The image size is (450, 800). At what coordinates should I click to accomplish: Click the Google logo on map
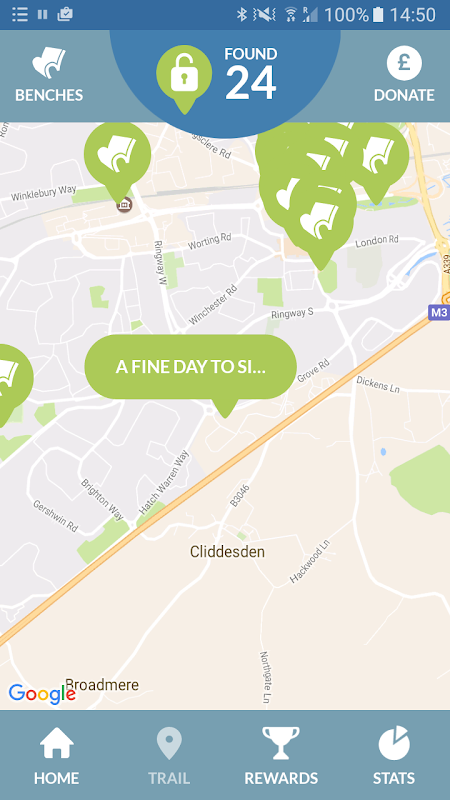[42, 694]
